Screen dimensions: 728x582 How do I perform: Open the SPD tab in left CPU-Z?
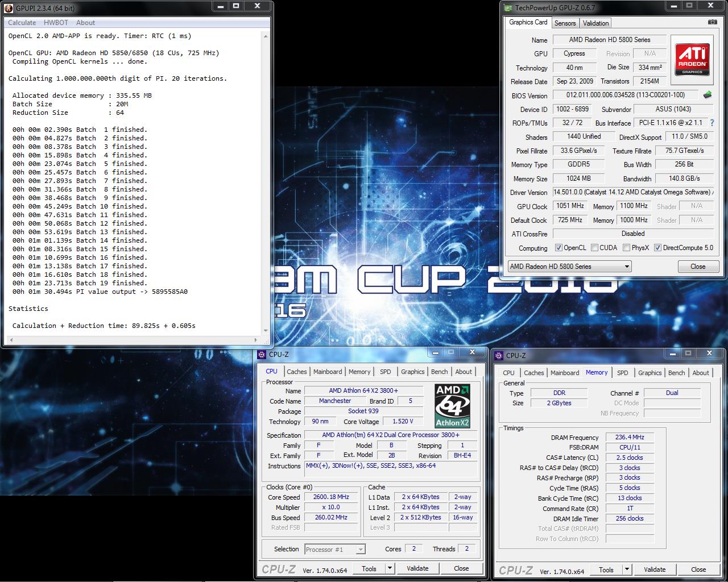(386, 372)
